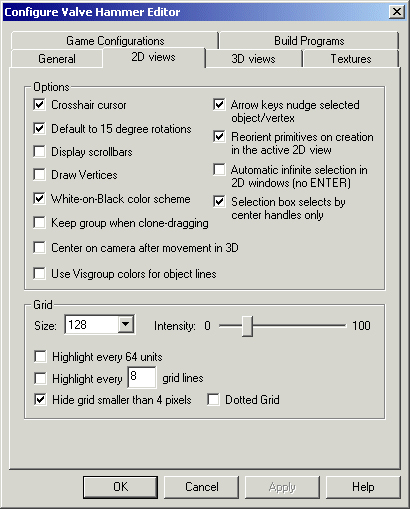Click the OK button
Screen dimensions: 410x509
coord(120,487)
